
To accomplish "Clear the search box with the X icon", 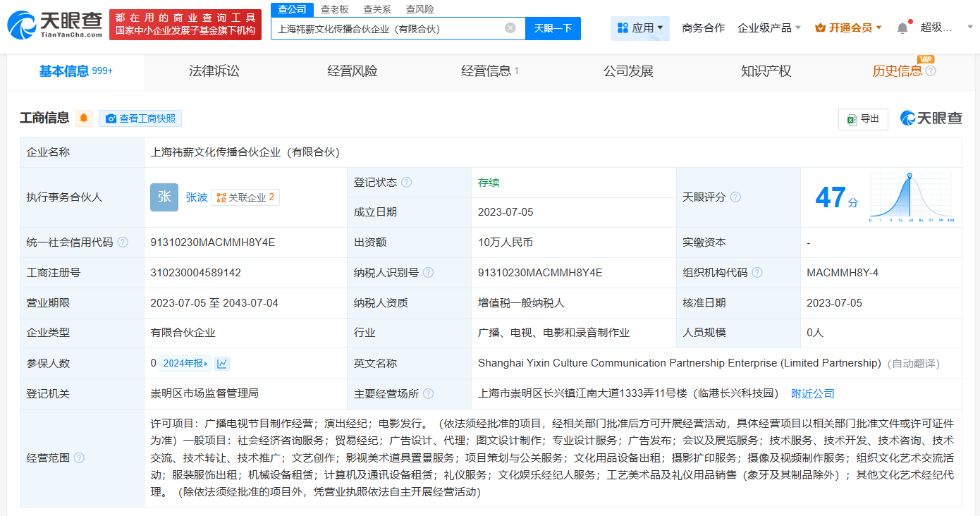I will 510,28.
